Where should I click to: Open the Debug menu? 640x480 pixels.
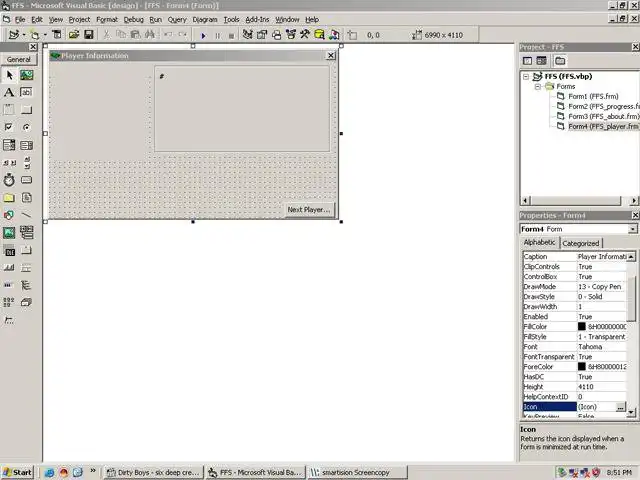pos(133,19)
